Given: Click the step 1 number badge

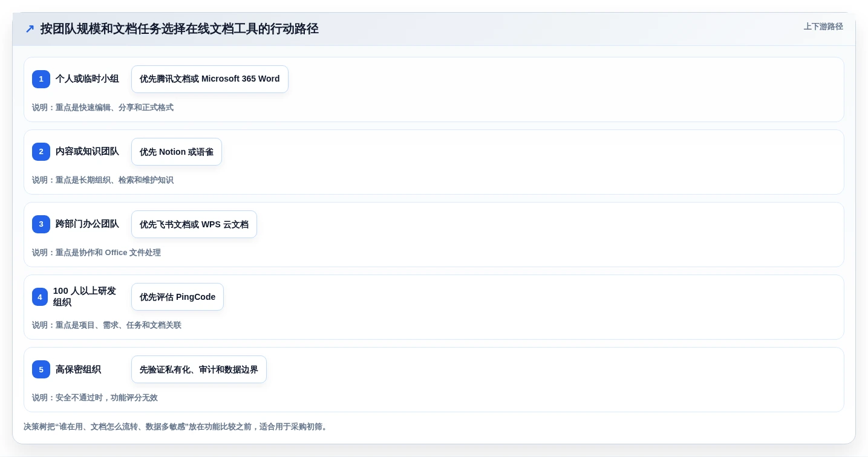Looking at the screenshot, I should pyautogui.click(x=41, y=79).
